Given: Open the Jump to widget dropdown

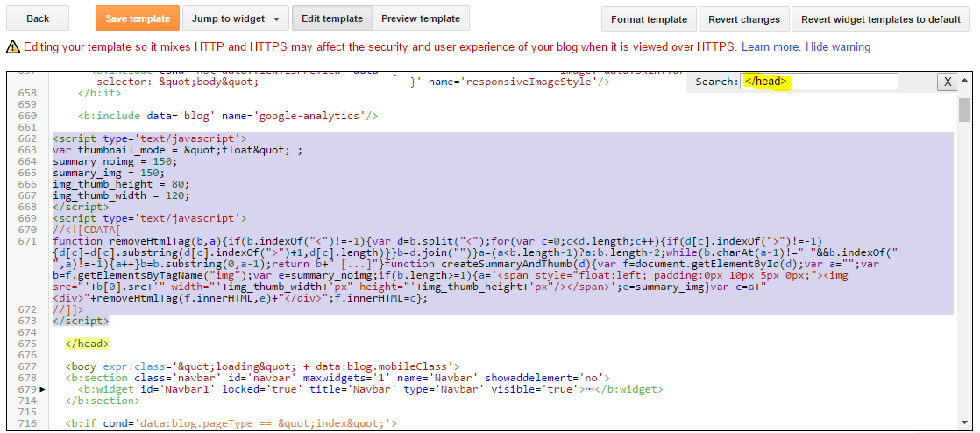Looking at the screenshot, I should [x=236, y=18].
